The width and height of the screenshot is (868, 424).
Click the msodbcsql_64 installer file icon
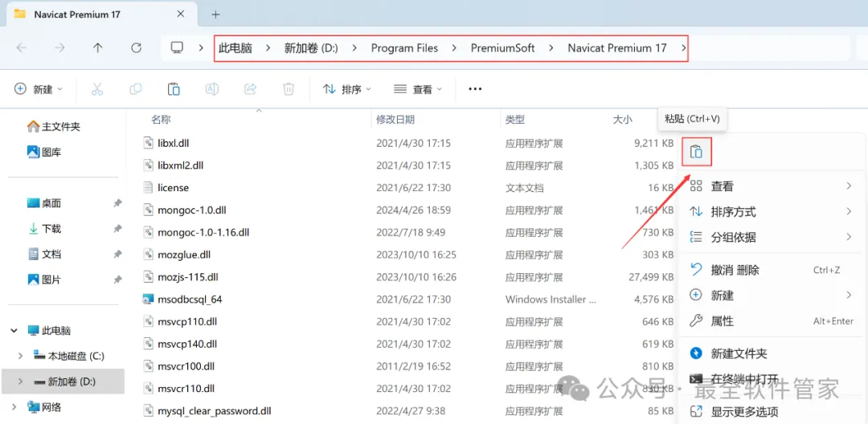(x=148, y=299)
